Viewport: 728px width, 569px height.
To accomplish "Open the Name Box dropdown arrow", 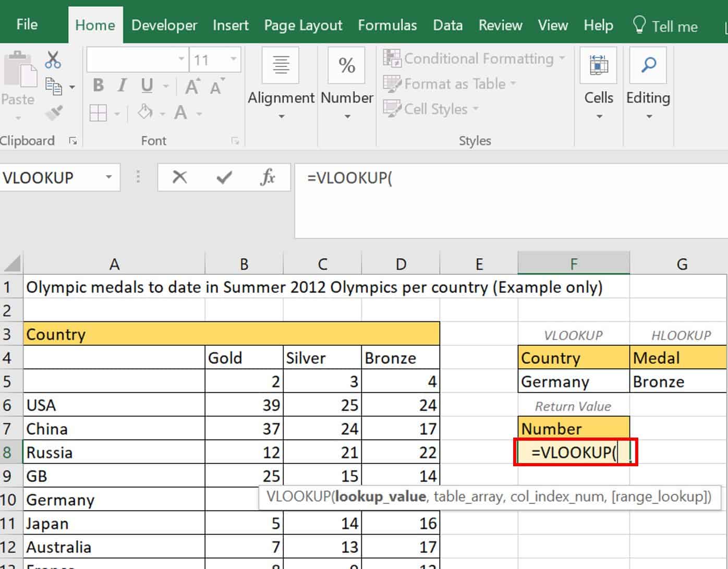I will 108,177.
